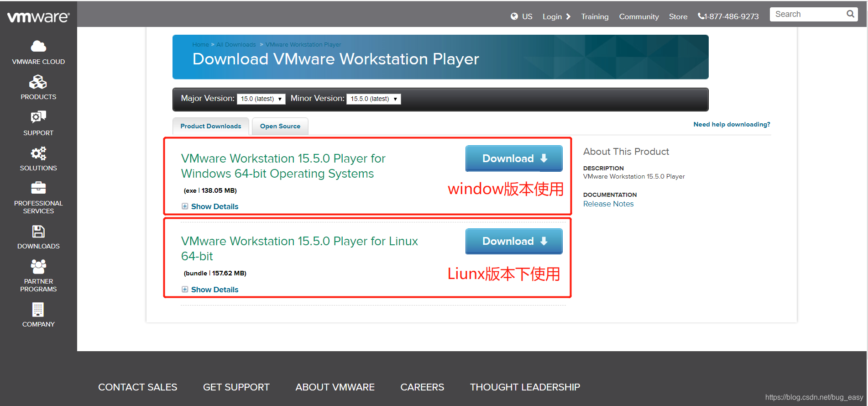
Task: Click All Downloads breadcrumb link
Action: [x=236, y=44]
